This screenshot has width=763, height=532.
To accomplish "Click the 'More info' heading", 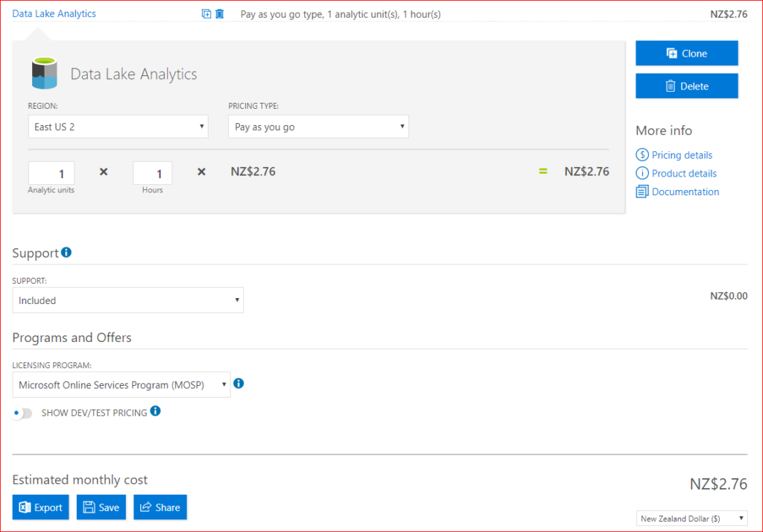I will click(664, 130).
